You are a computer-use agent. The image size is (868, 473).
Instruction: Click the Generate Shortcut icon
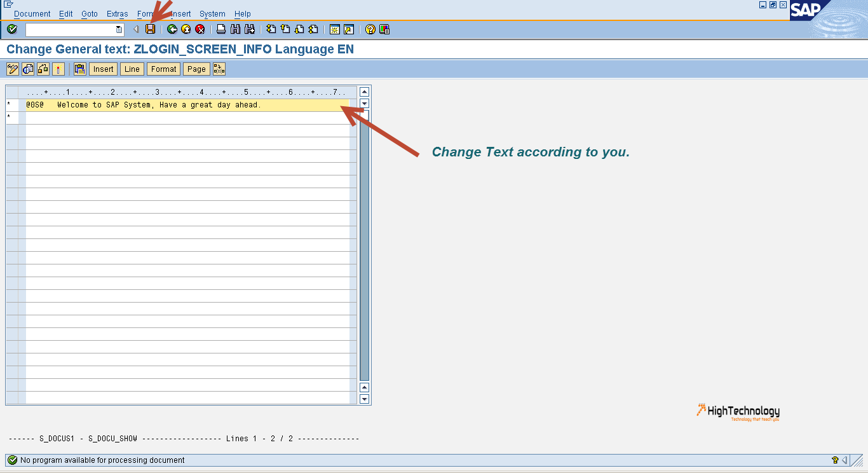(x=349, y=29)
